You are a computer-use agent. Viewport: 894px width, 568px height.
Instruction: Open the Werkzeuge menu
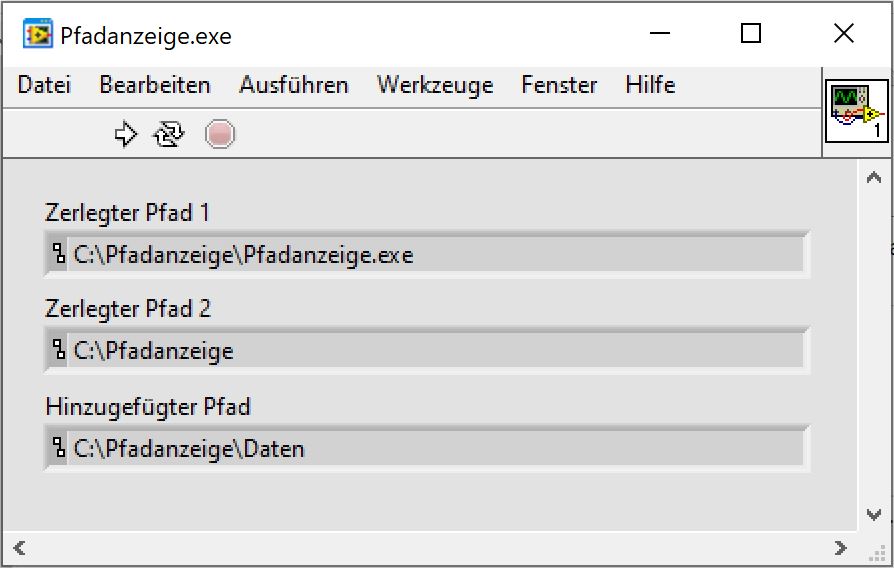[435, 85]
